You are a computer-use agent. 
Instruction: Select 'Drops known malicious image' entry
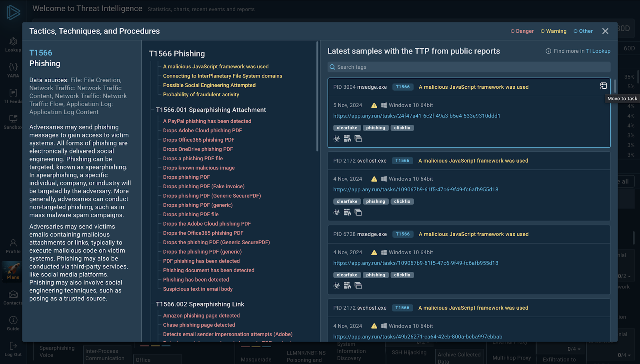click(x=199, y=168)
